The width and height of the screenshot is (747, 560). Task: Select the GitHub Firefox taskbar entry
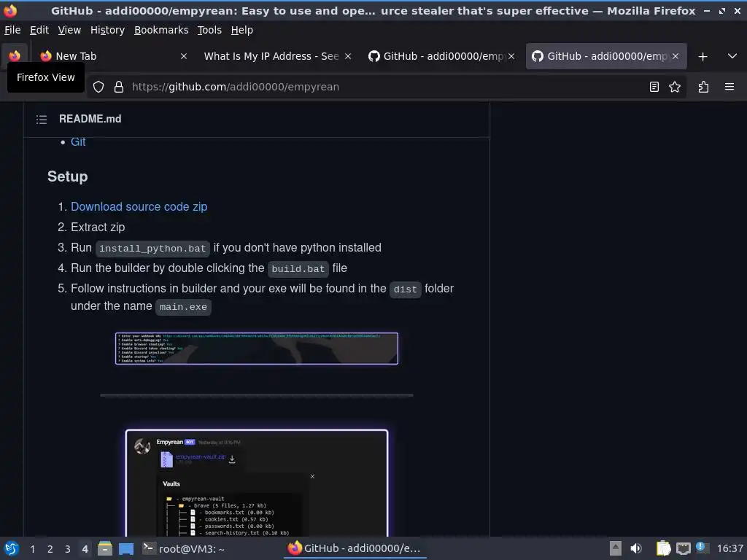355,548
